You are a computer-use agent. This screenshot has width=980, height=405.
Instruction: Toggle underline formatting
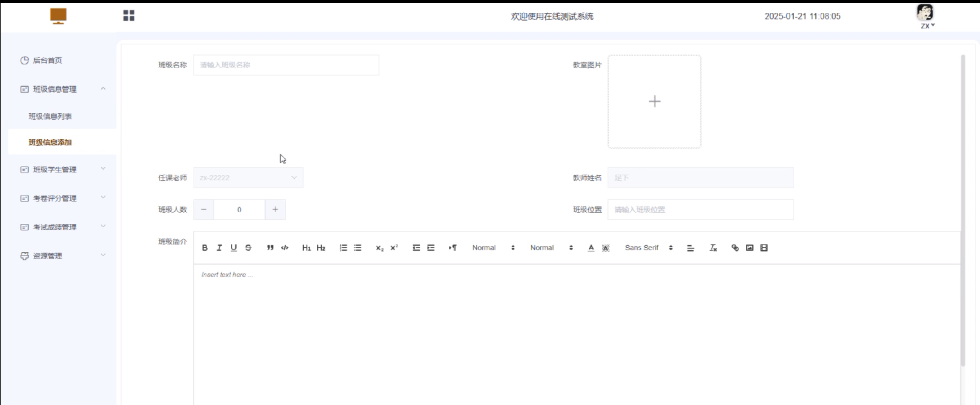pyautogui.click(x=234, y=248)
